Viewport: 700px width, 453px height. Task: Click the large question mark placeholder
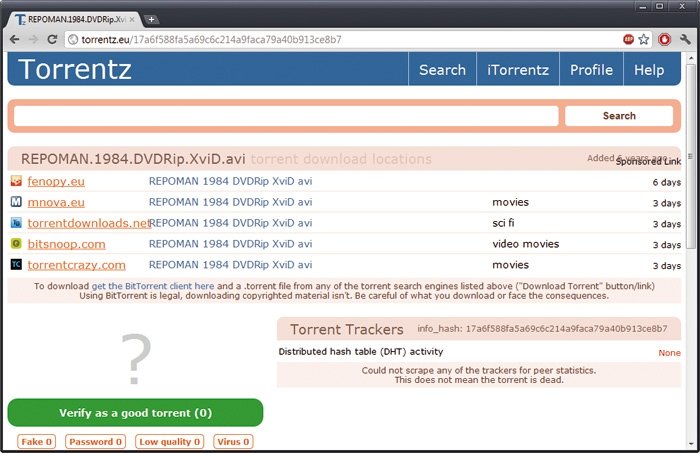136,359
